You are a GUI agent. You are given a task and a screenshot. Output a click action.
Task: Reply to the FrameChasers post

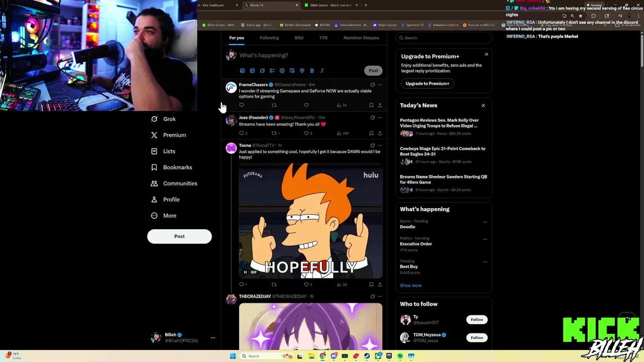242,106
